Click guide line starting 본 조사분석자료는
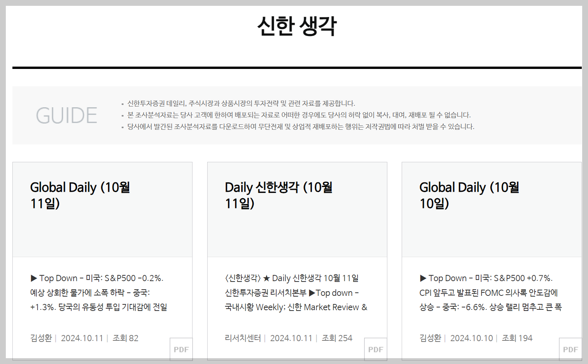Image resolution: width=588 pixels, height=364 pixels. [299, 115]
